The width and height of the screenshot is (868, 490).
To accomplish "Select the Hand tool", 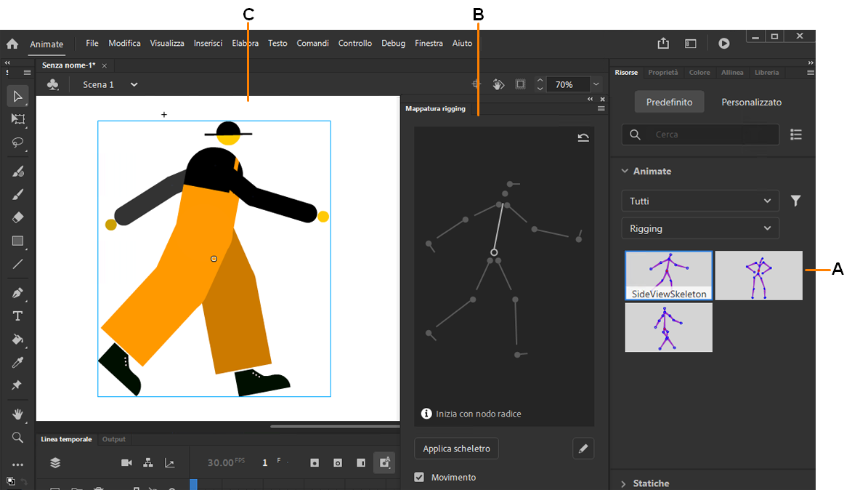I will click(18, 414).
